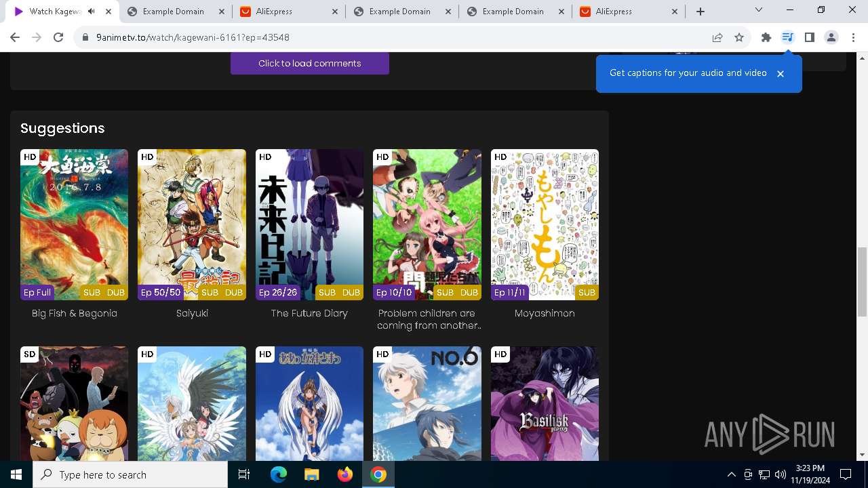Launch Microsoft Edge from taskbar
The width and height of the screenshot is (868, 488).
point(279,474)
